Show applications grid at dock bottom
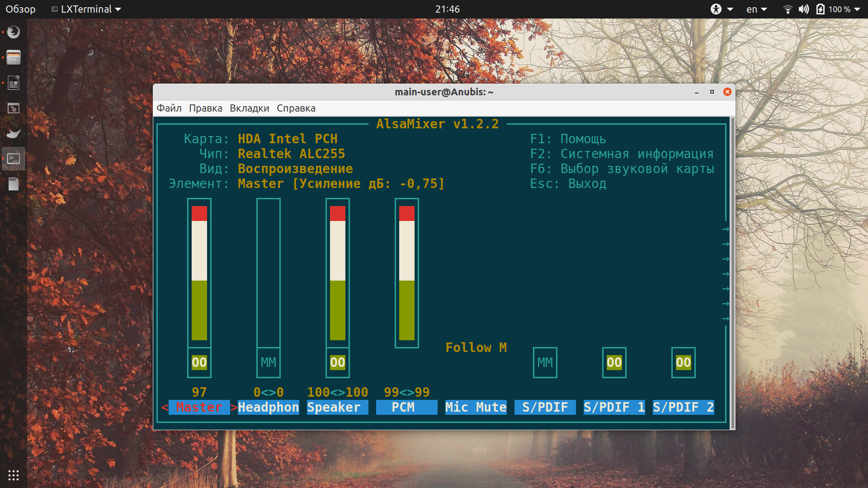 click(x=14, y=475)
